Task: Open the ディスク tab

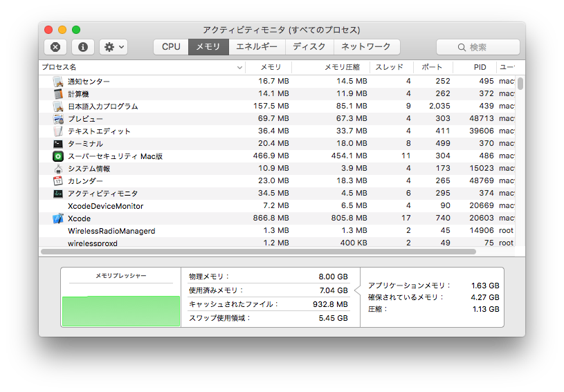Action: [309, 47]
